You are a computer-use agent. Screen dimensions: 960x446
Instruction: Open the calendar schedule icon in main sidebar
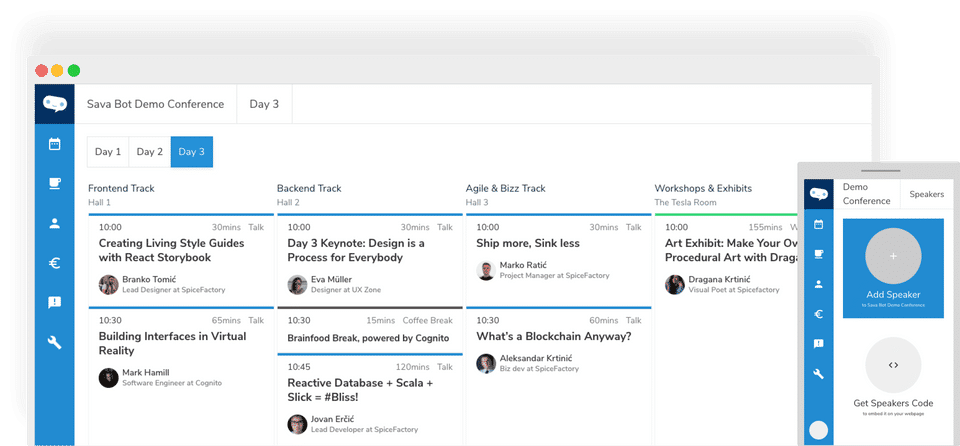55,144
